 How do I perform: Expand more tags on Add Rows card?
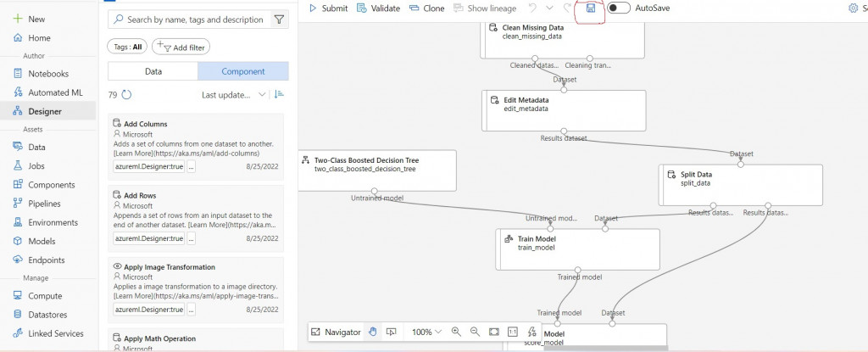pyautogui.click(x=191, y=237)
